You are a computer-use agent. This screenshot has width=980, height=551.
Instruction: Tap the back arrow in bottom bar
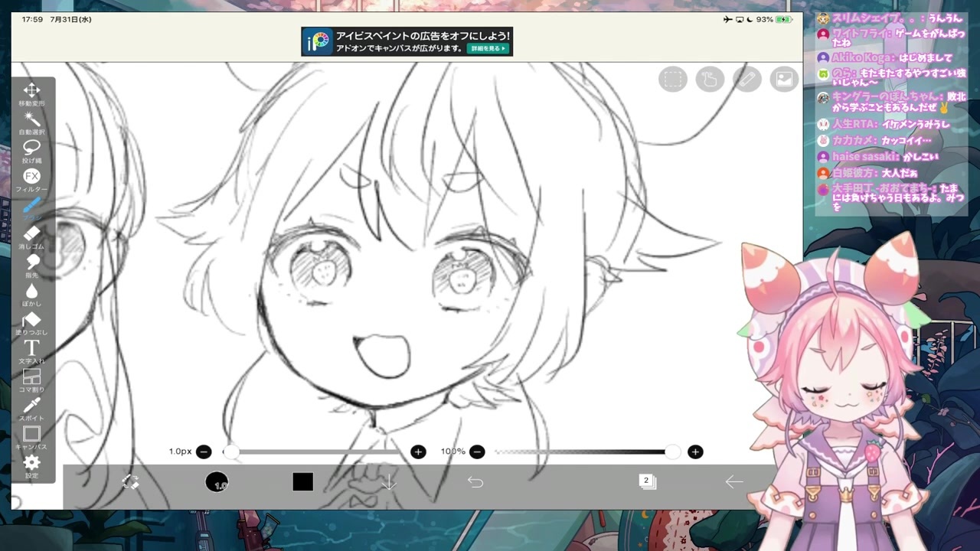734,482
